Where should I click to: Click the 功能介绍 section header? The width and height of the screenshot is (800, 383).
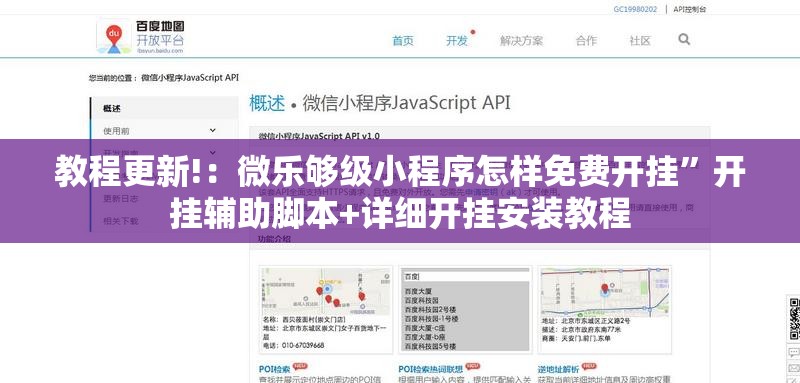coord(274,238)
